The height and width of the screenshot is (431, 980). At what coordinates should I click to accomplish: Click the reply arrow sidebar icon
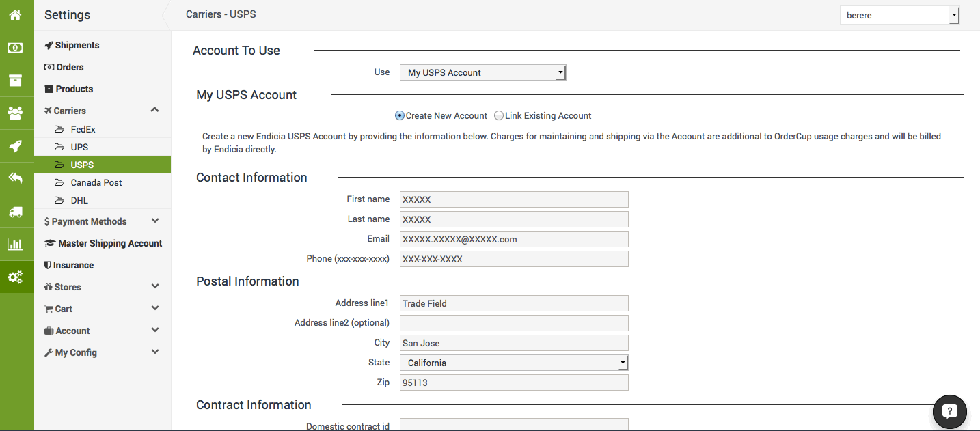coord(15,179)
